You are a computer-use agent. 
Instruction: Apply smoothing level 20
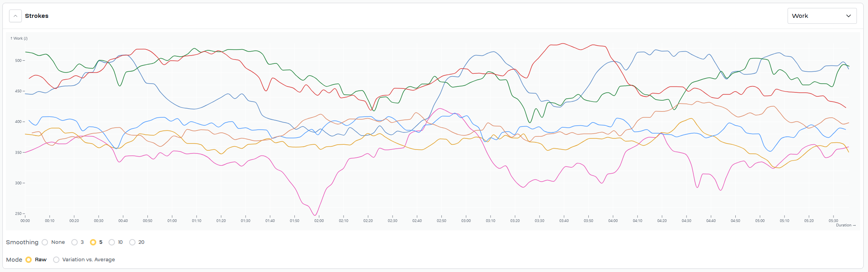click(132, 242)
